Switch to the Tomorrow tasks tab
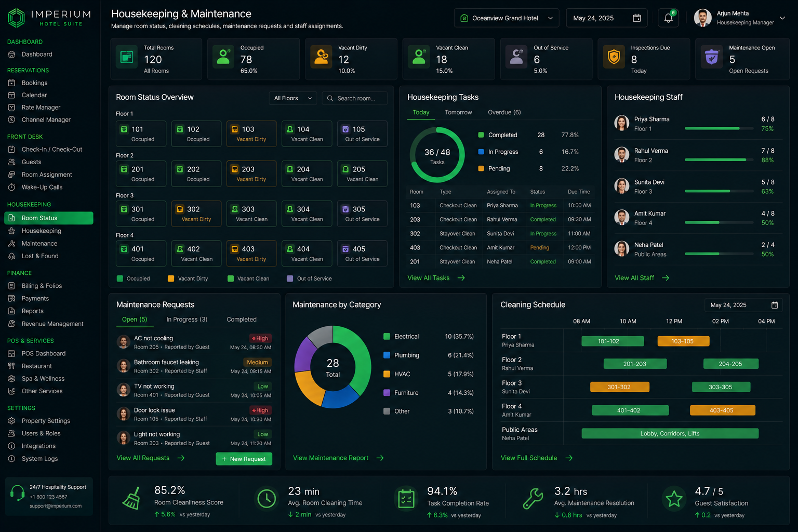 458,112
